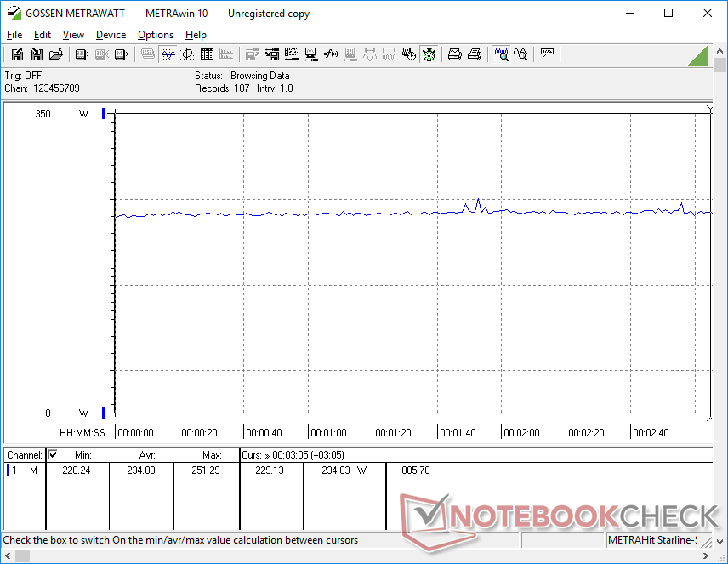Viewport: 728px width, 564px height.
Task: Open the channel configuration list icon
Action: (x=292, y=54)
